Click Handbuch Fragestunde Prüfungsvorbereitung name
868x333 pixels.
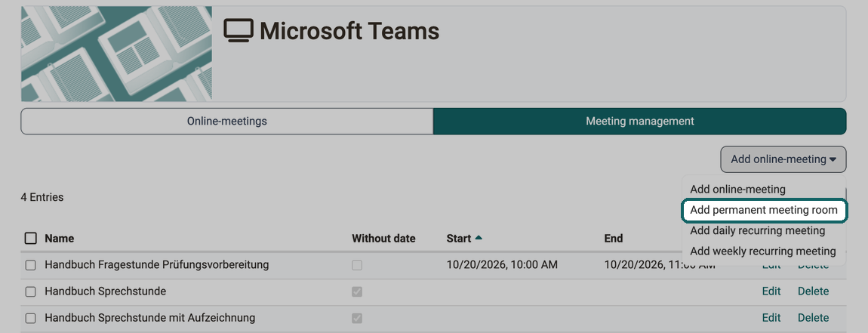tap(157, 265)
